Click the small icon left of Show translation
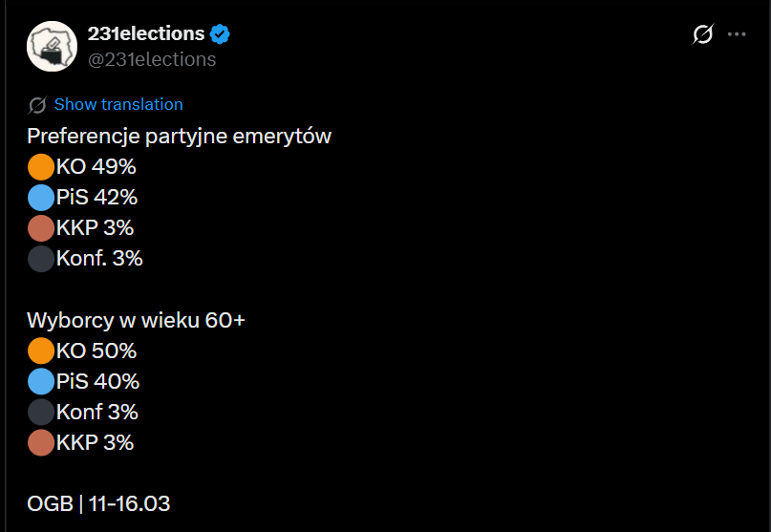Image resolution: width=771 pixels, height=532 pixels. click(38, 105)
